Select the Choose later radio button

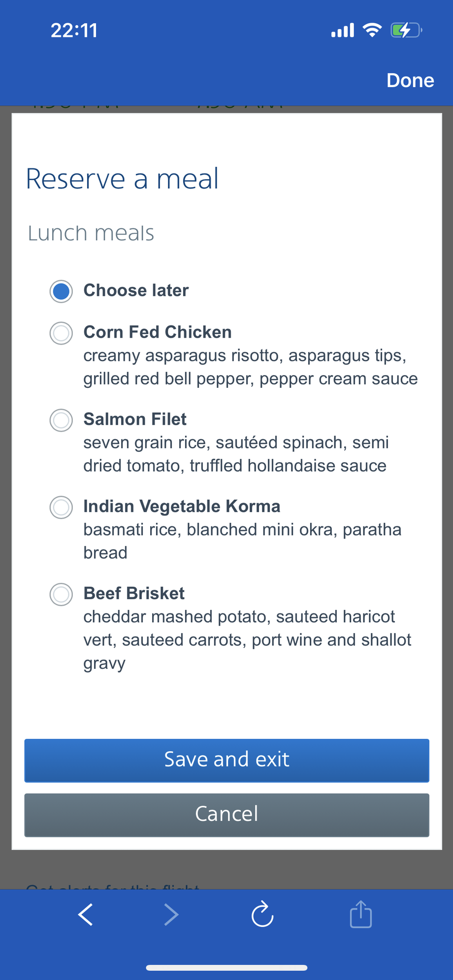pos(62,291)
